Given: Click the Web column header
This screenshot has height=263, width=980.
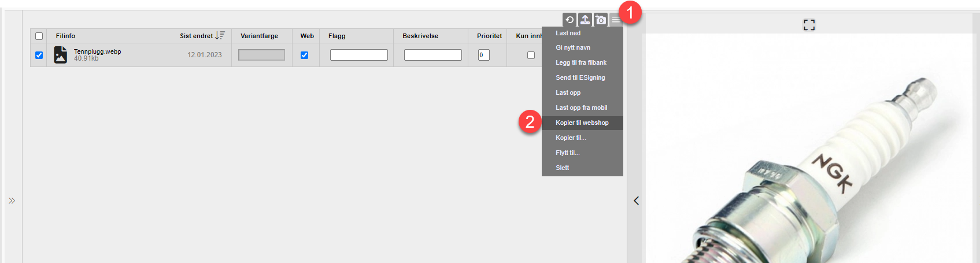Looking at the screenshot, I should coord(307,36).
